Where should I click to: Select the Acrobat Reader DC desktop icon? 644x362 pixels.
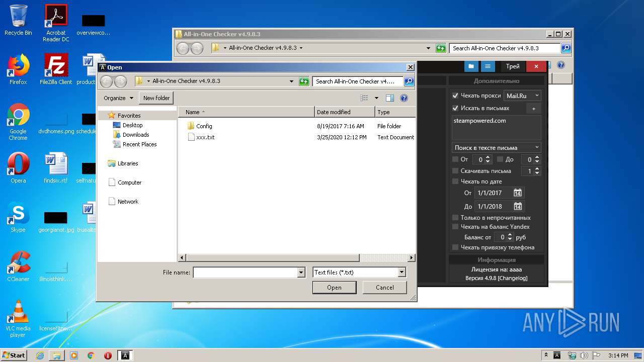pos(56,23)
